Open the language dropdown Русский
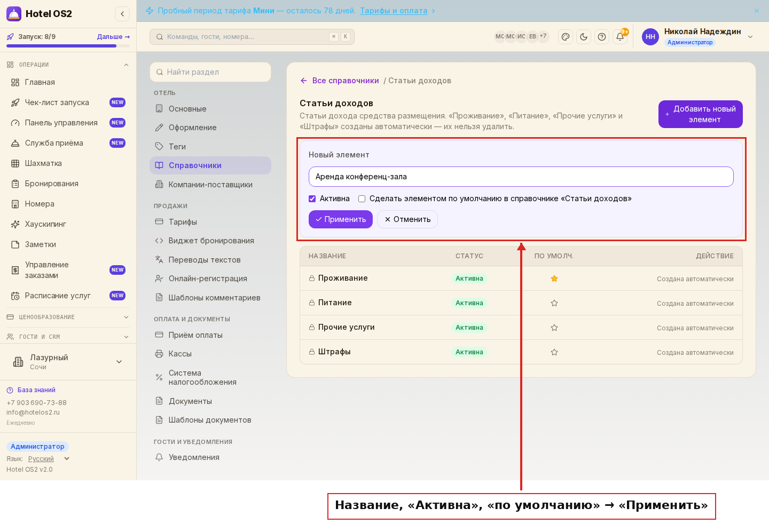Screen dimensions: 769x532 [x=49, y=459]
